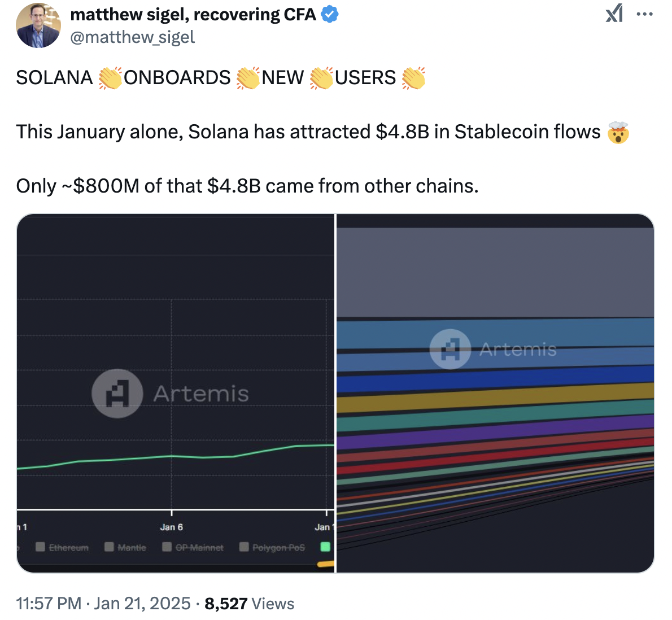The image size is (672, 620).
Task: Click the clapping emoji after SOLANA
Action: pos(110,78)
